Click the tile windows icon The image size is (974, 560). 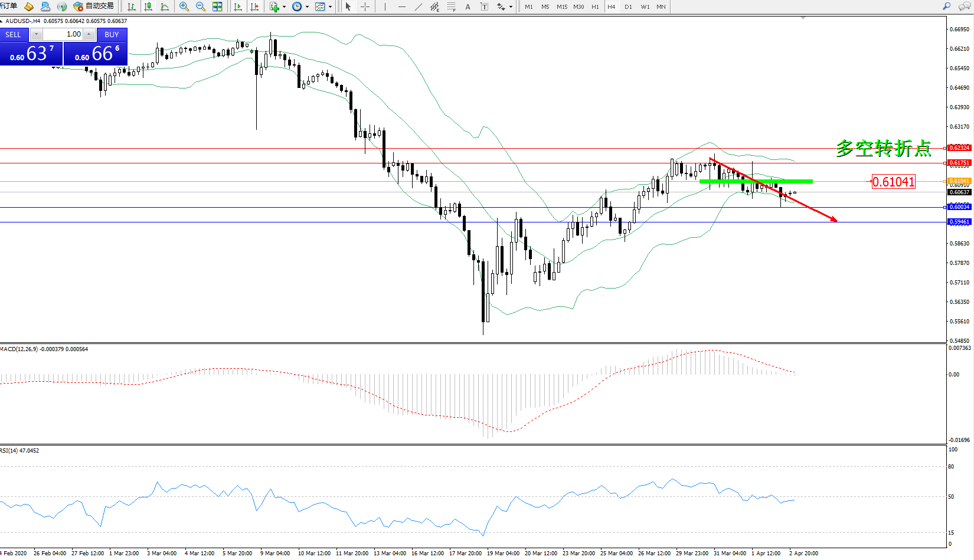[x=217, y=6]
